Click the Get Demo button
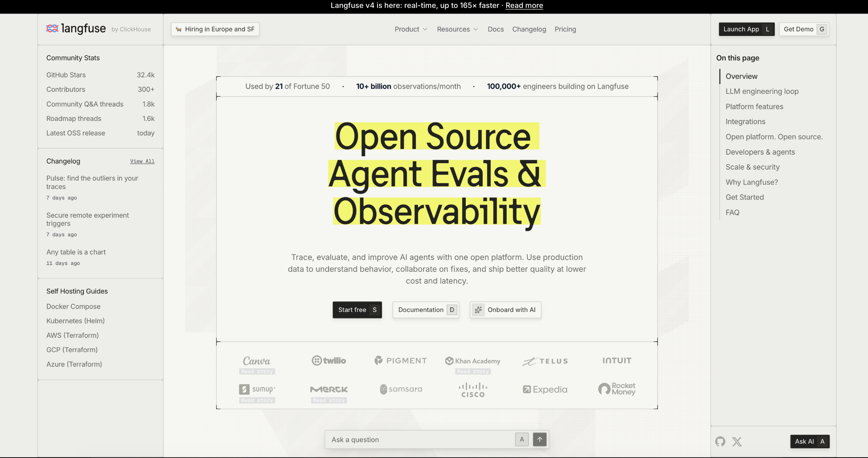 click(804, 29)
